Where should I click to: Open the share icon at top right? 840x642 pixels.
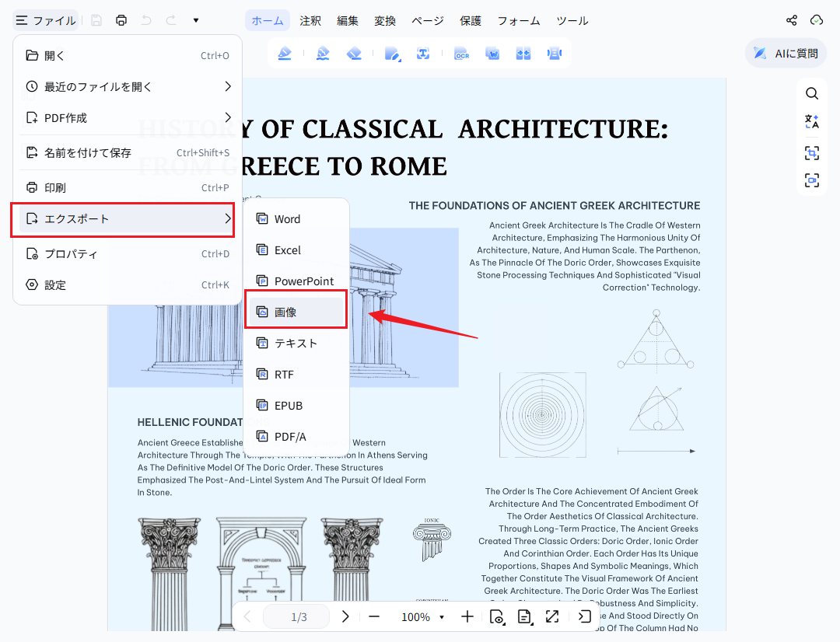pyautogui.click(x=792, y=20)
